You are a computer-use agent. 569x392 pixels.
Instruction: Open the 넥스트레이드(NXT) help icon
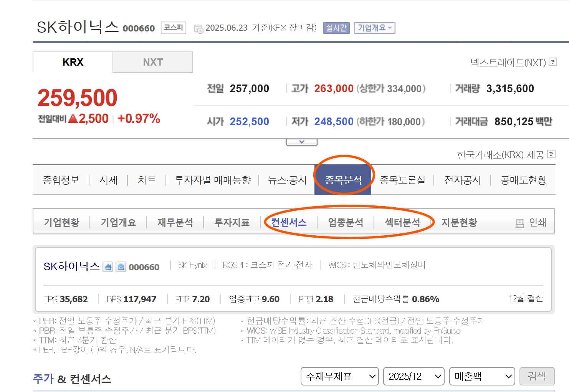pos(553,62)
